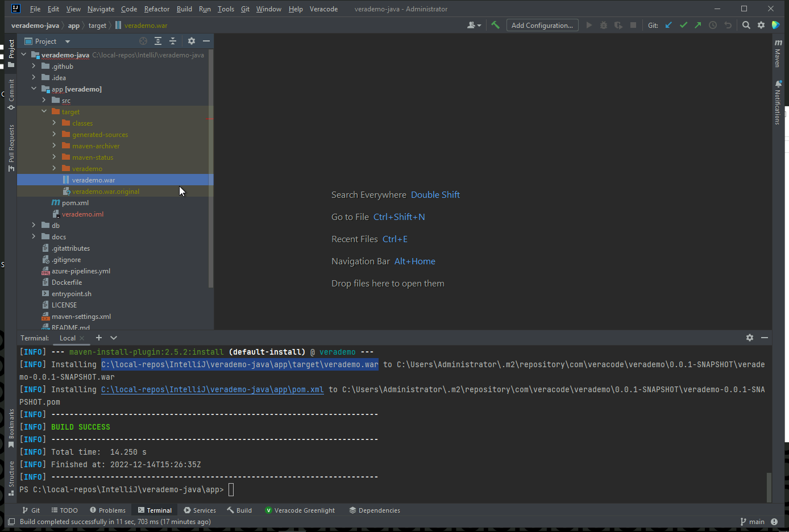Hide the Terminal tool window
The height and width of the screenshot is (532, 789).
[x=765, y=338]
